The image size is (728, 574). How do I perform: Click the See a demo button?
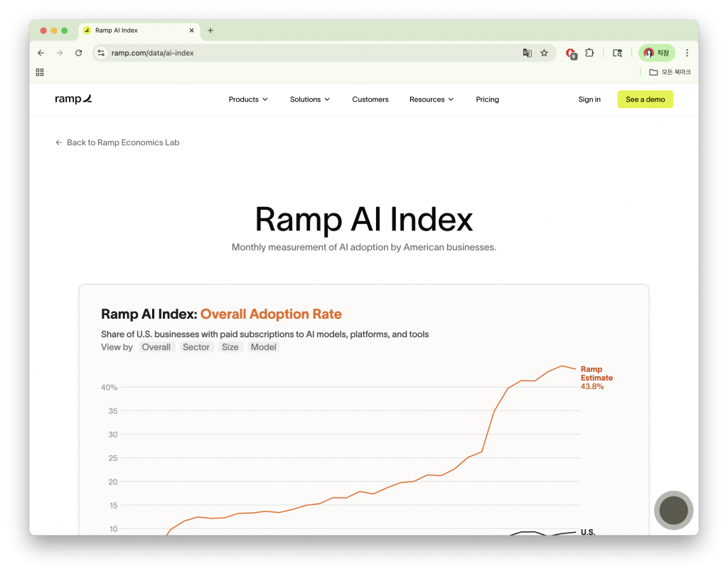pyautogui.click(x=645, y=100)
